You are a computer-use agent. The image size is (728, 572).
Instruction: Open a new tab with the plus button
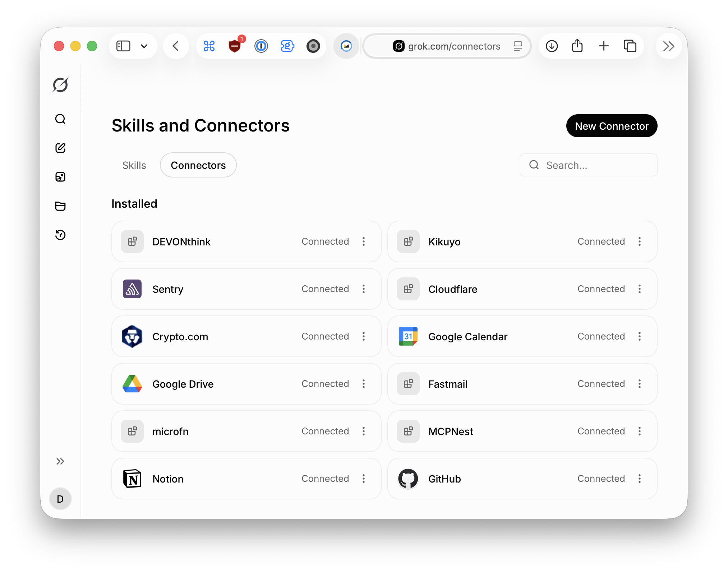604,46
